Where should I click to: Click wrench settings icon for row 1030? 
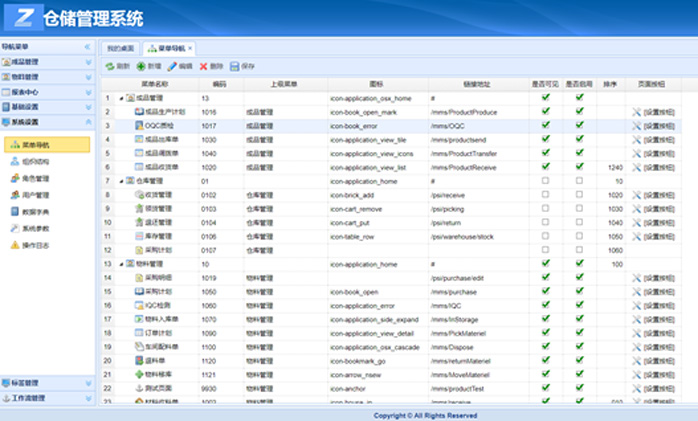(x=637, y=140)
